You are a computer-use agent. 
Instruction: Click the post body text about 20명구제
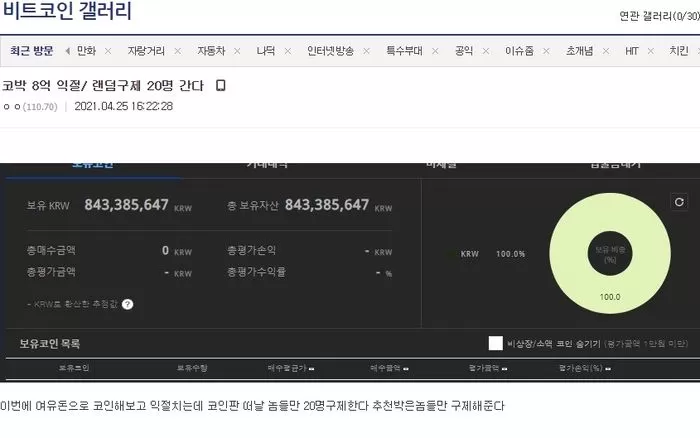[x=252, y=406]
